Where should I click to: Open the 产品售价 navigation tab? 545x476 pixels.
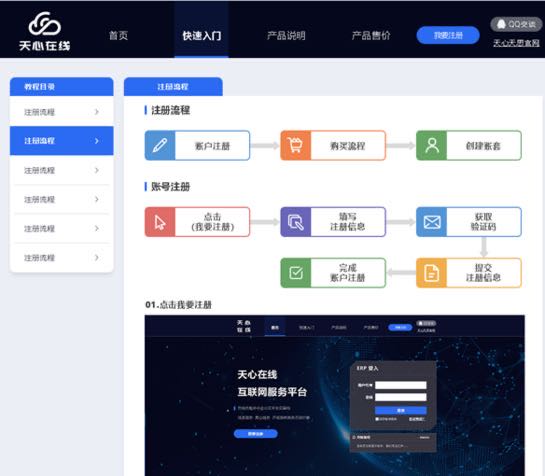[x=371, y=35]
